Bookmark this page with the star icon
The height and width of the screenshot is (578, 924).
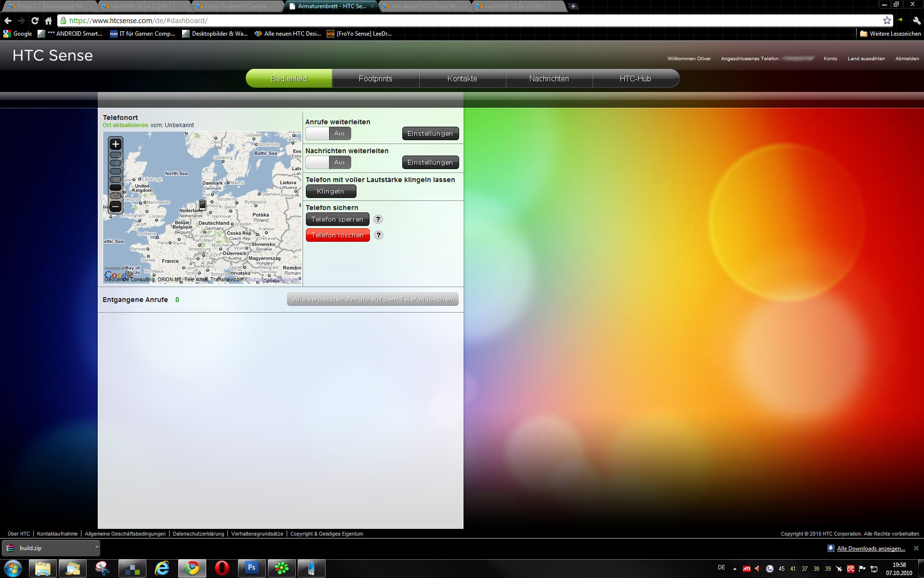coord(887,20)
